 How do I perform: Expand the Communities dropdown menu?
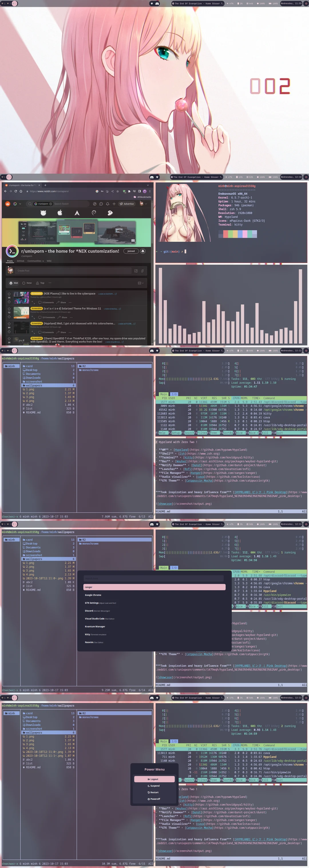click(x=35, y=261)
